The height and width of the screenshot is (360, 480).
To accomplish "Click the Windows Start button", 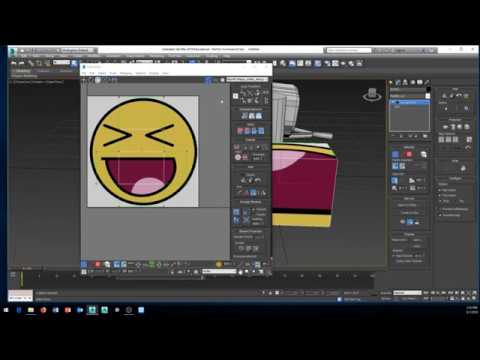I will pyautogui.click(x=6, y=310).
